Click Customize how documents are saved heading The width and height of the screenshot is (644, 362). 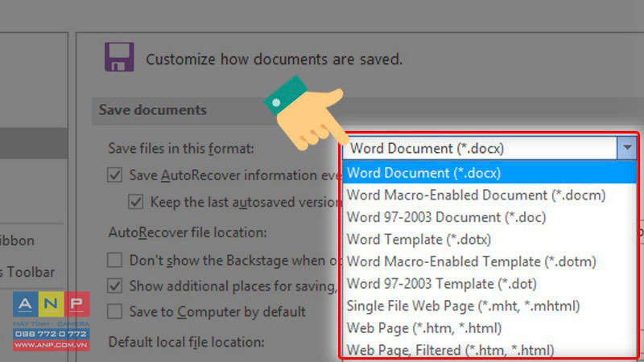point(274,59)
